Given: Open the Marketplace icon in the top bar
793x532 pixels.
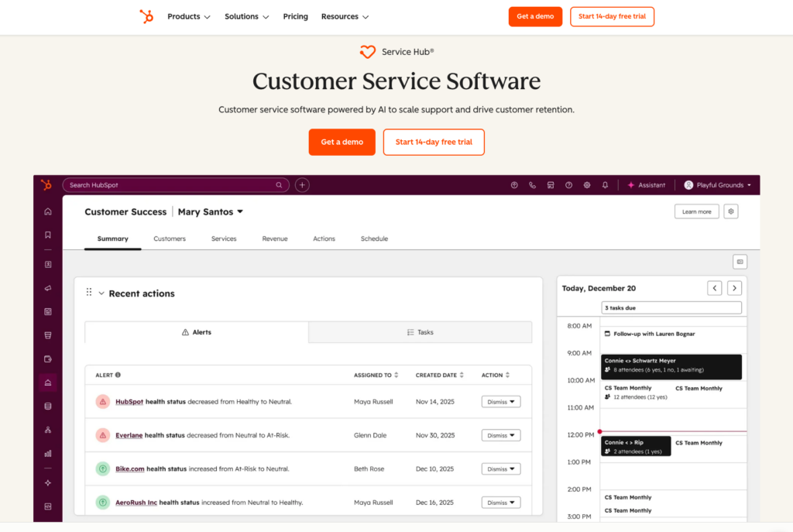Looking at the screenshot, I should pos(551,185).
